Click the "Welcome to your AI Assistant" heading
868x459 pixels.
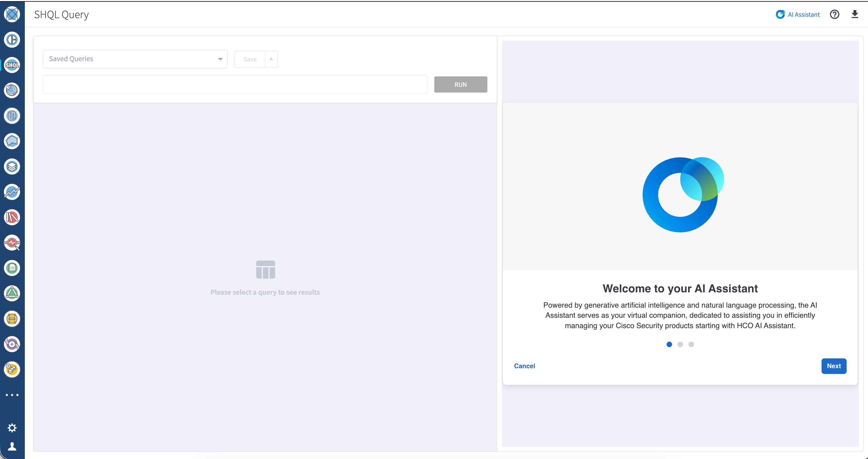coord(680,289)
